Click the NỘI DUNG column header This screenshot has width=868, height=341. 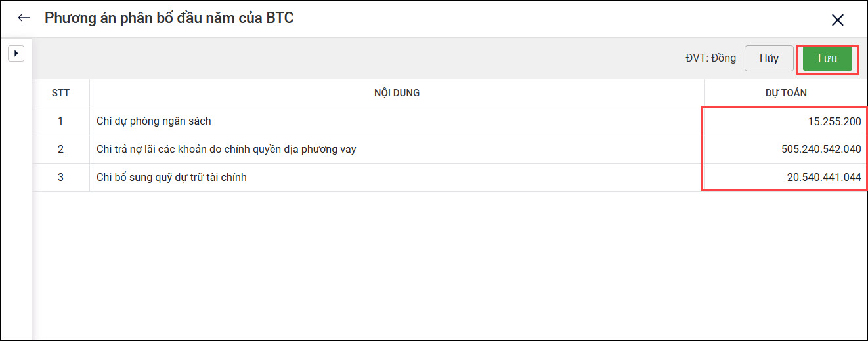tap(397, 93)
